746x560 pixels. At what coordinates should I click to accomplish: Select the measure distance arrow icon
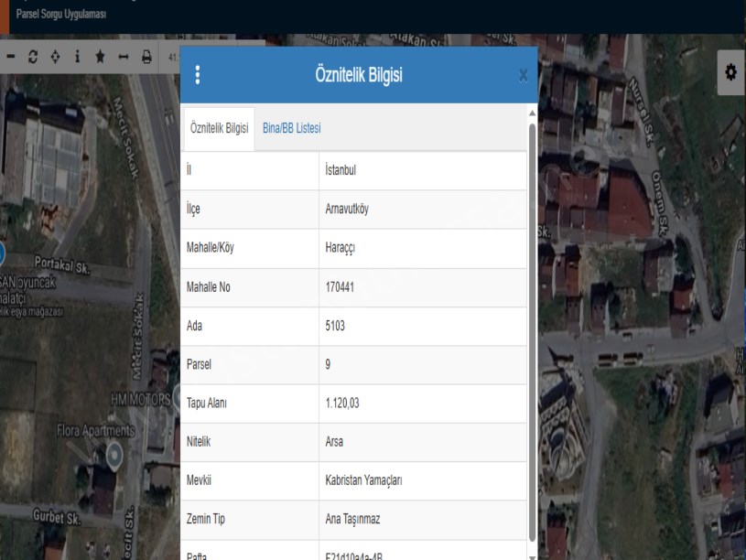[123, 57]
